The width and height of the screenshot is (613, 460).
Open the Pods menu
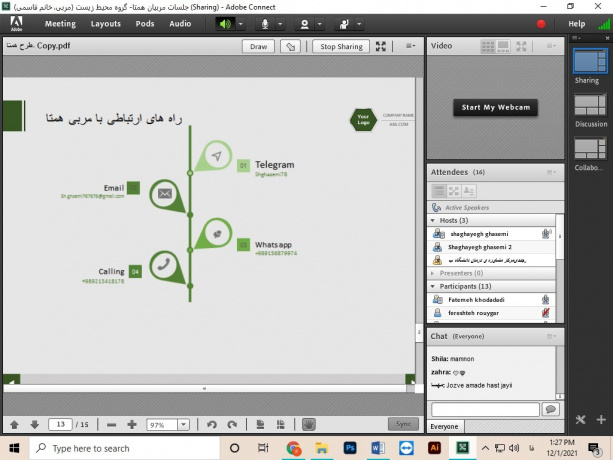pyautogui.click(x=145, y=24)
